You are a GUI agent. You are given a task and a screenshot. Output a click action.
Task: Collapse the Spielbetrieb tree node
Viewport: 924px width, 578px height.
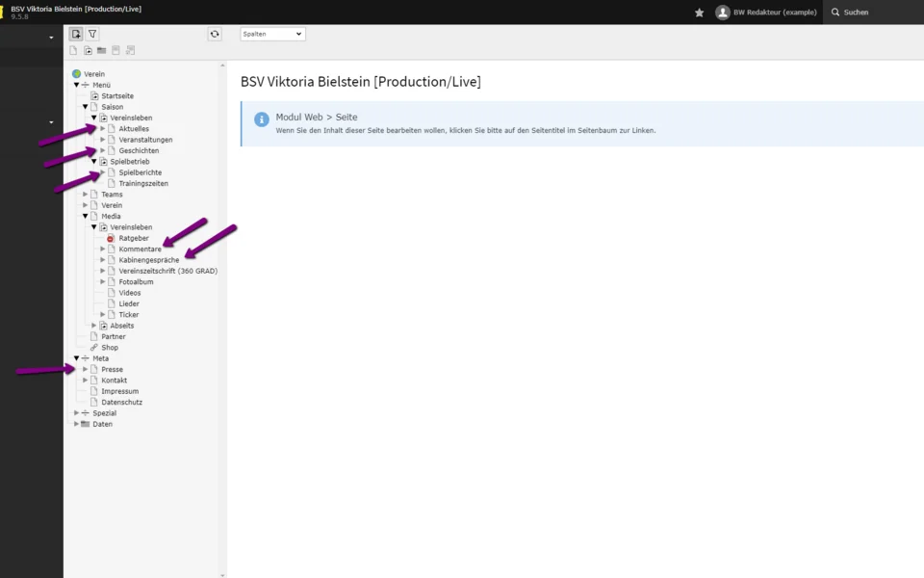point(93,162)
